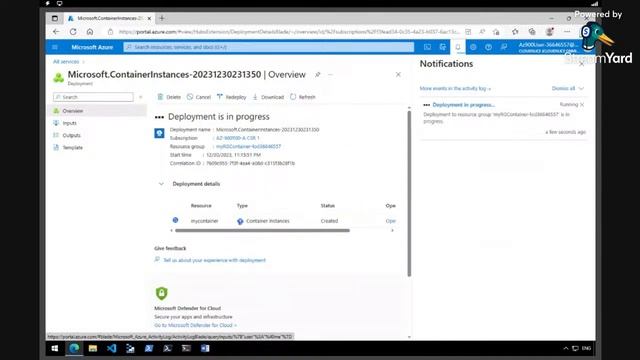This screenshot has height=360, width=640.
Task: Open Visual Studio Code from the taskbar
Action: click(111, 348)
